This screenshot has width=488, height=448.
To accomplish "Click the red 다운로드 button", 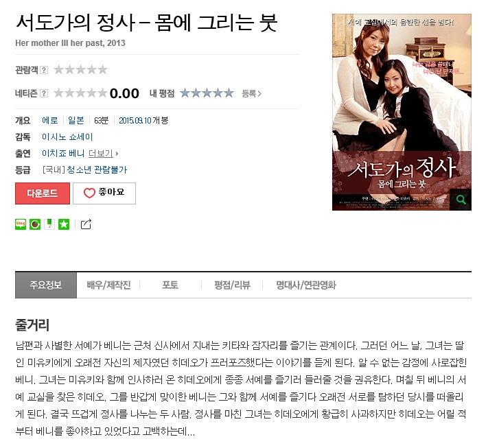I will 43,193.
